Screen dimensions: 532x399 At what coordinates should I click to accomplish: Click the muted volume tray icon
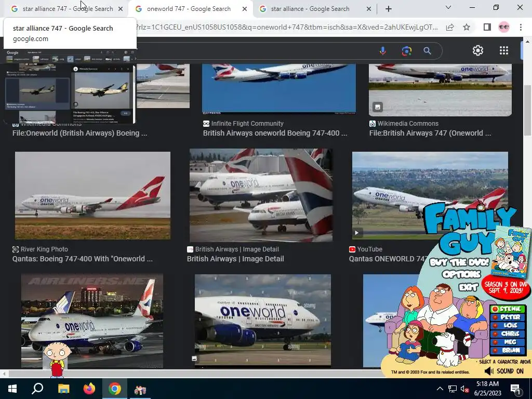tap(464, 389)
